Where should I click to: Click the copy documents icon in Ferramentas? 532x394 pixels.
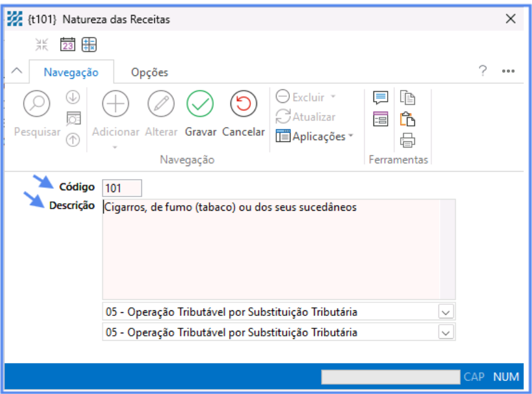pyautogui.click(x=408, y=98)
